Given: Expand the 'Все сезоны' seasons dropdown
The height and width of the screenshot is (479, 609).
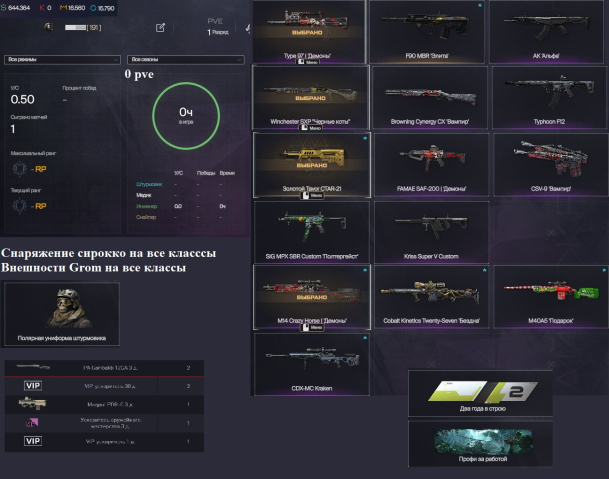Looking at the screenshot, I should click(x=186, y=59).
